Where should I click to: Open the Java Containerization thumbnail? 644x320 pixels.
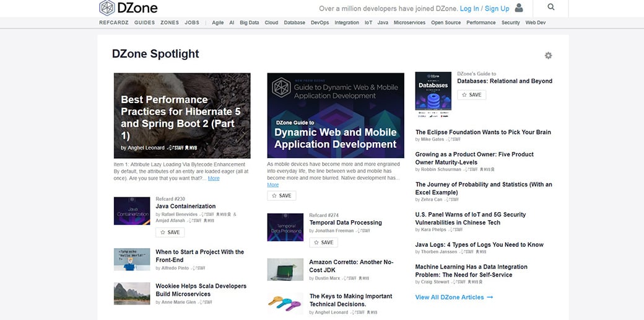tap(132, 211)
